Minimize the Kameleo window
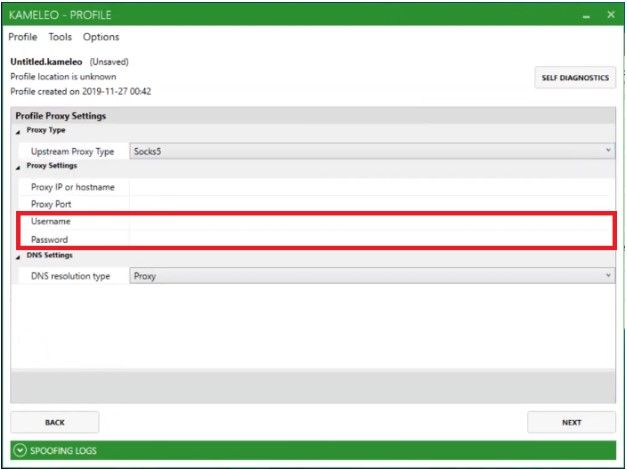 [x=586, y=16]
